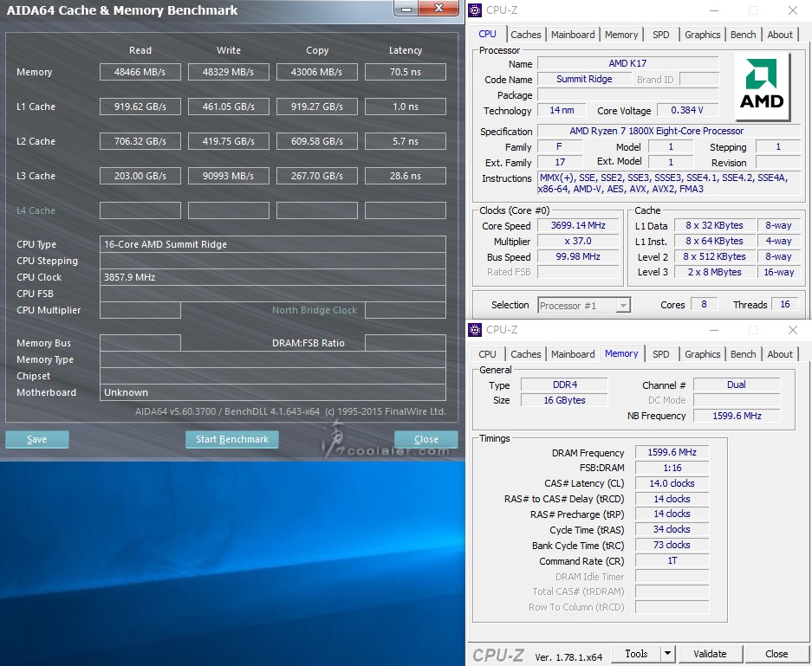812x666 pixels.
Task: Click the Command Rate value 1T
Action: (x=672, y=560)
